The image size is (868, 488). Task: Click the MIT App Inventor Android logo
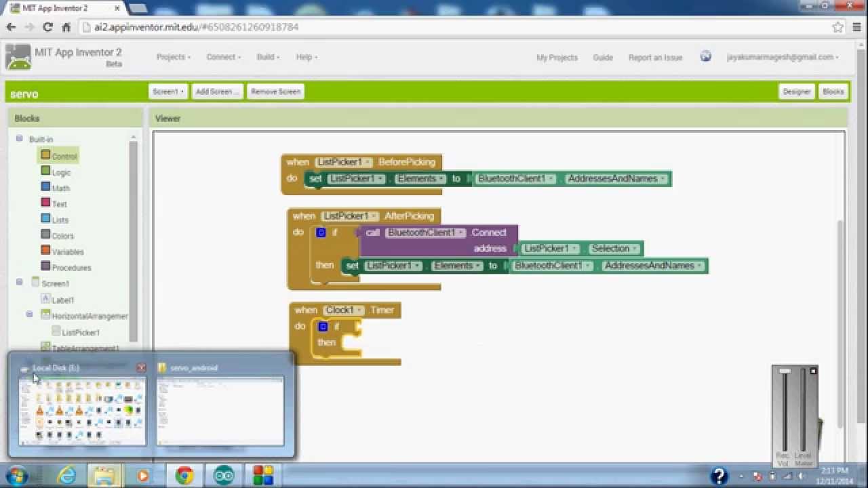point(18,58)
